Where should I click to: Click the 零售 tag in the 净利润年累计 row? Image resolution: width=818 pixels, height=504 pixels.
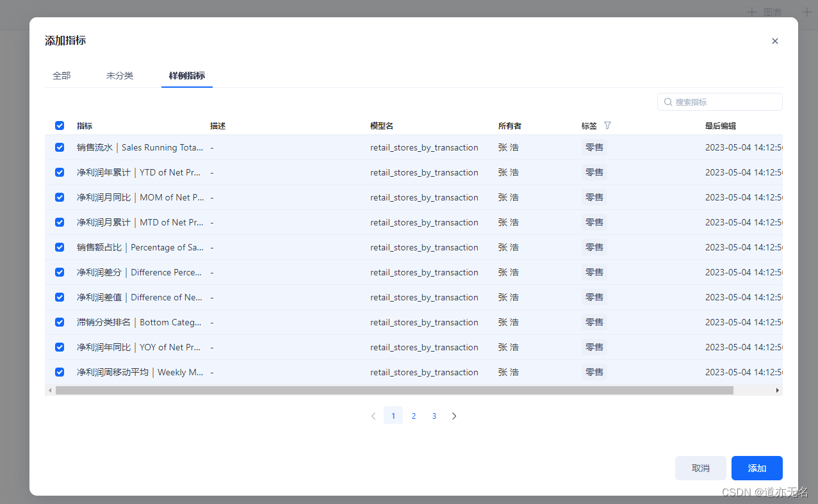point(594,172)
